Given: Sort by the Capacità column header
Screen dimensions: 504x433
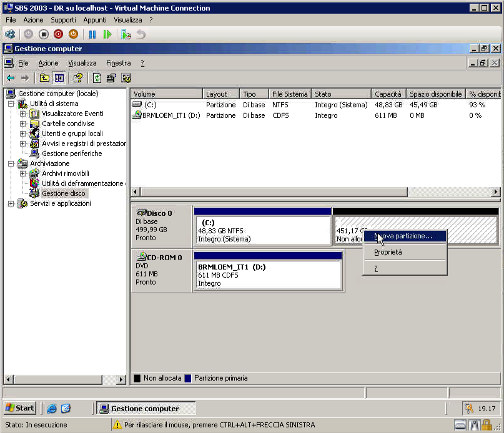Looking at the screenshot, I should point(388,94).
